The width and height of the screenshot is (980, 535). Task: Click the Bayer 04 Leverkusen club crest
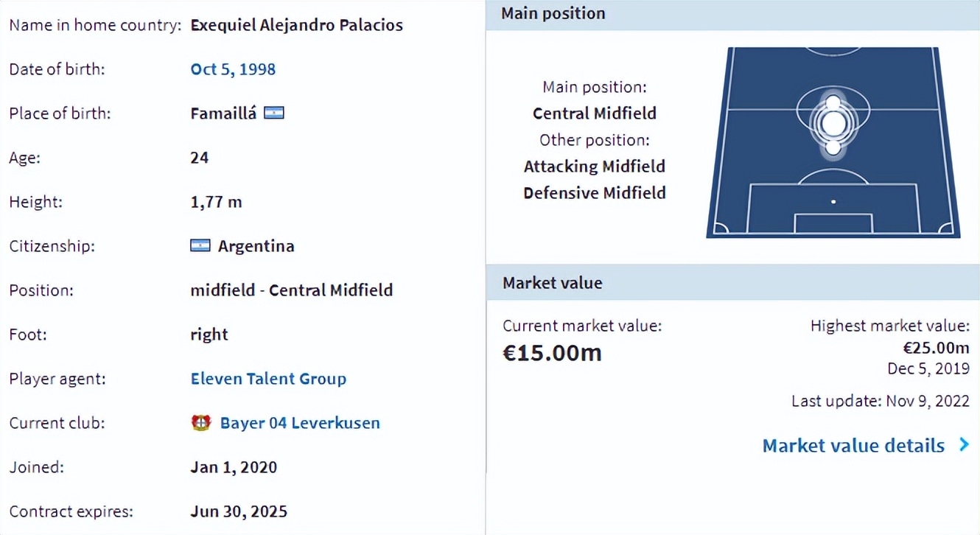(201, 423)
